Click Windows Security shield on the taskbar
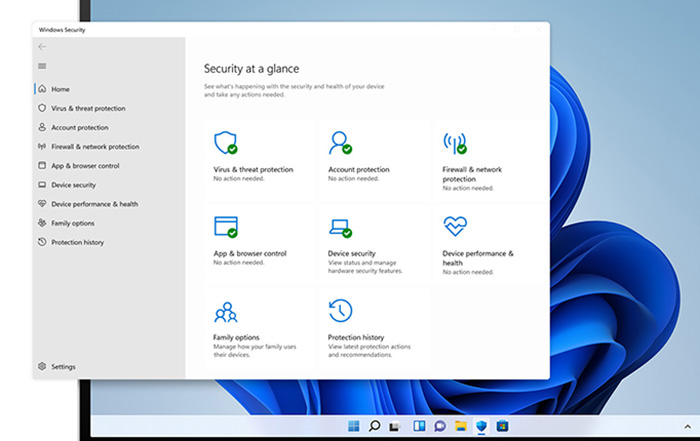 481,426
